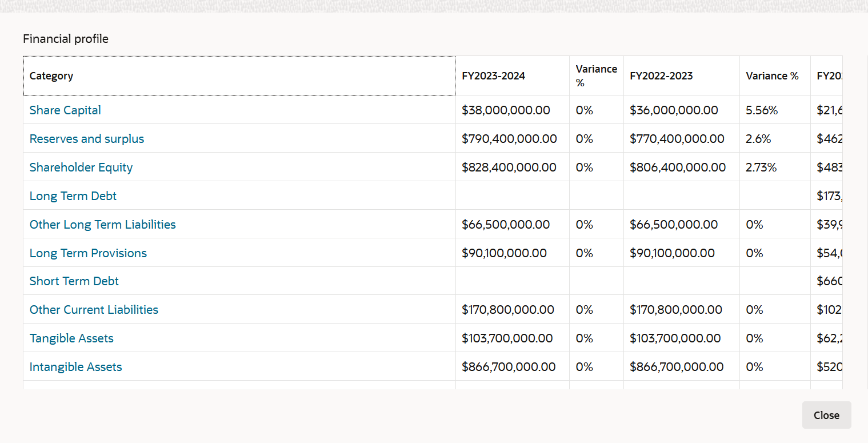Click FY2022-2023 $103,700,000.00 cell
The image size is (868, 443).
point(682,338)
